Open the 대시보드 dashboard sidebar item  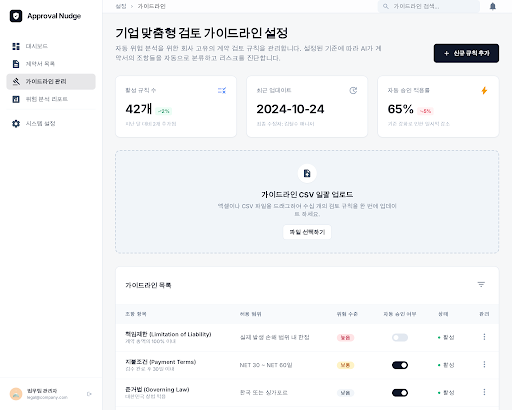pyautogui.click(x=51, y=46)
